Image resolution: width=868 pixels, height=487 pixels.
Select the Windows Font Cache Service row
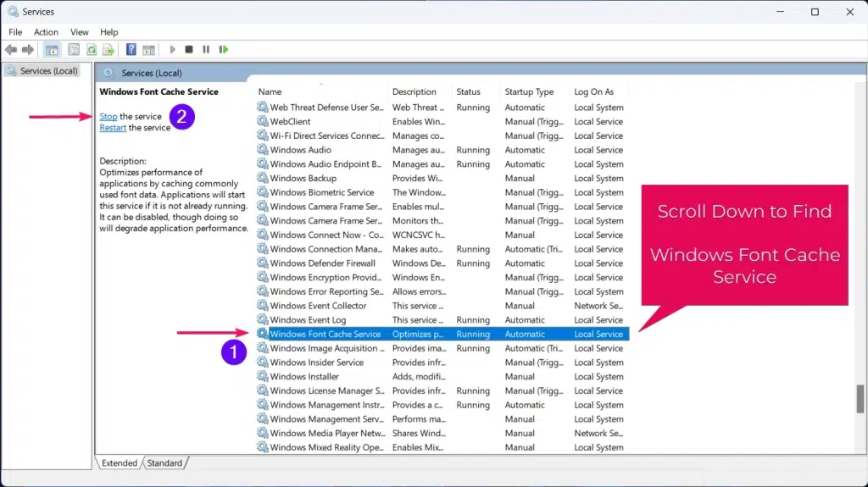(442, 334)
